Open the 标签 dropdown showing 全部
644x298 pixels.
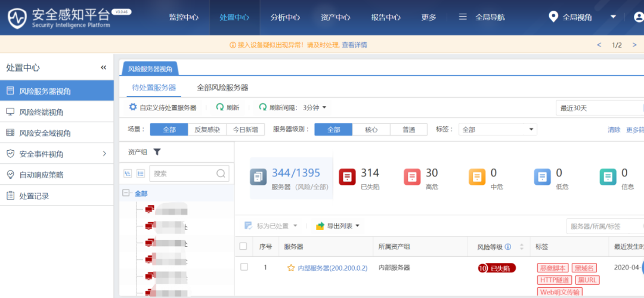click(497, 129)
